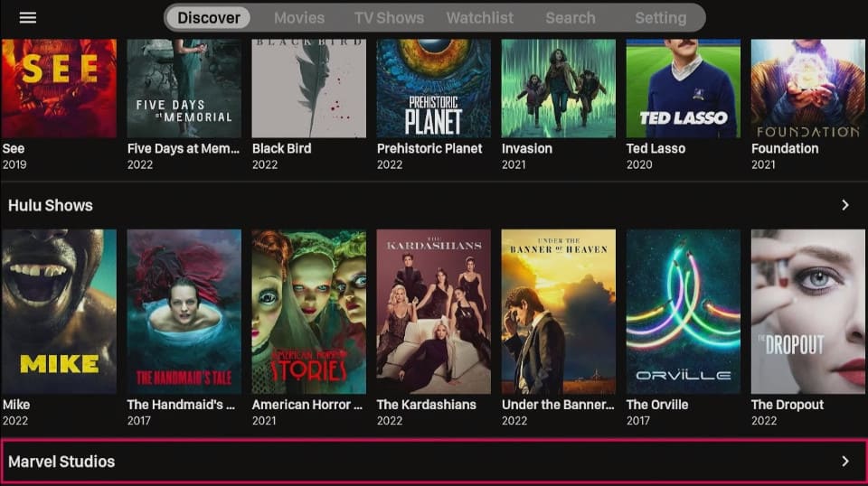Open American Horror Stories poster
The image size is (868, 486).
coord(309,312)
